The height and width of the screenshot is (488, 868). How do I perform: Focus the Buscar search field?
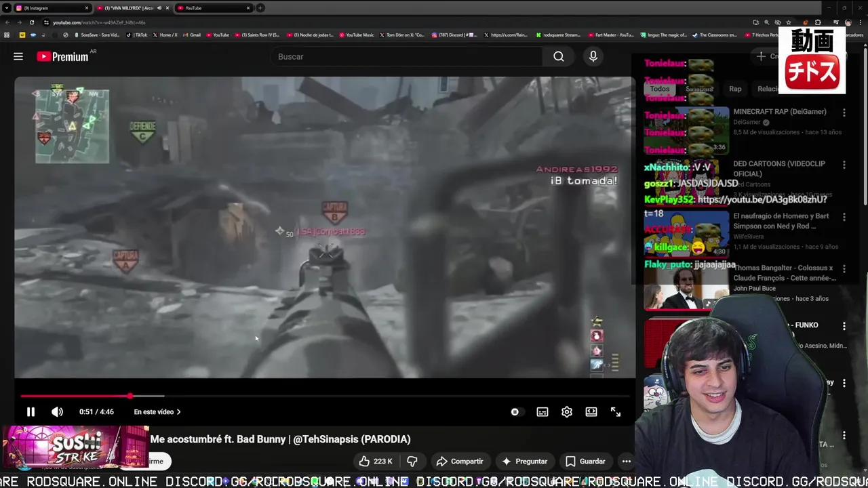pos(407,57)
